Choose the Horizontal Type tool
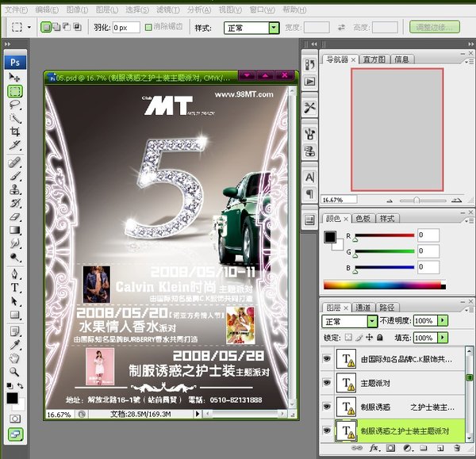The width and height of the screenshot is (476, 459). point(14,289)
